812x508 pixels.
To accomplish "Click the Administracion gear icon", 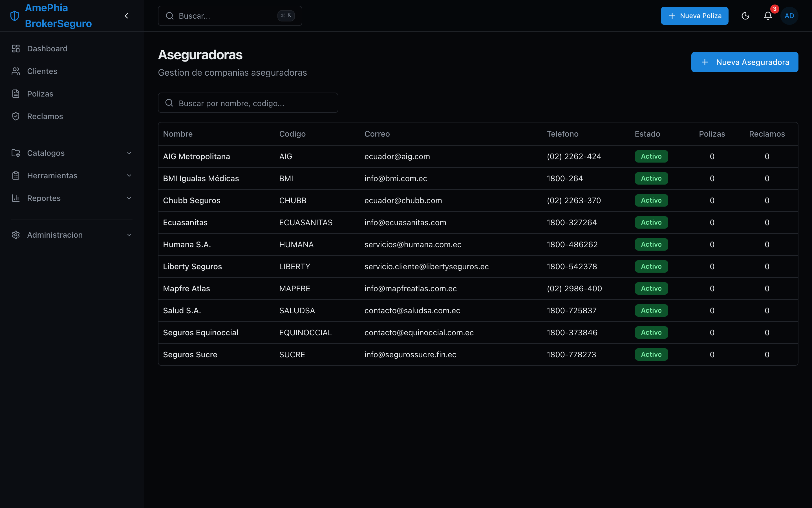I will [x=16, y=235].
